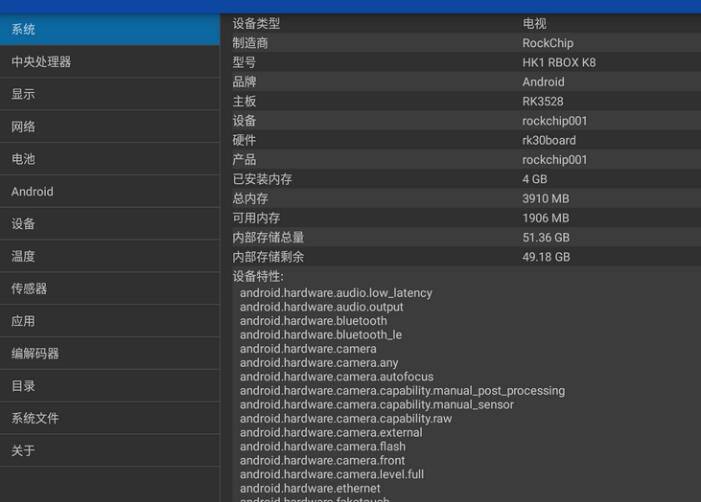Click the rockchip001 value in 产品 row
This screenshot has height=502, width=701.
[554, 160]
